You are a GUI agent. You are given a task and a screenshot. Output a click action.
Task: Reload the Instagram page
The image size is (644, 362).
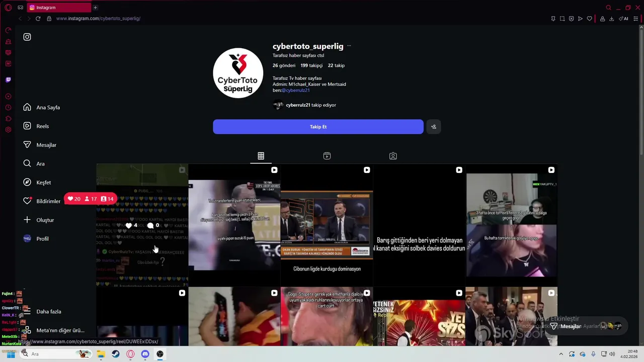38,19
